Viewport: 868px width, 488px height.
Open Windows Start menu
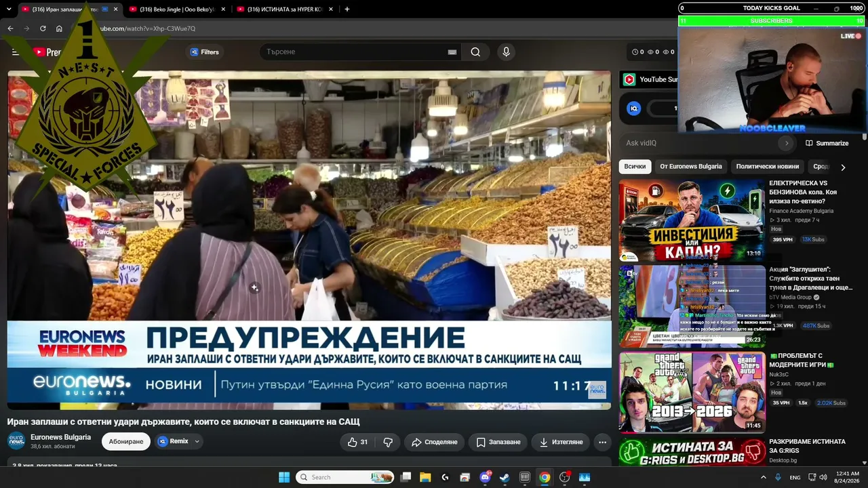pyautogui.click(x=284, y=477)
